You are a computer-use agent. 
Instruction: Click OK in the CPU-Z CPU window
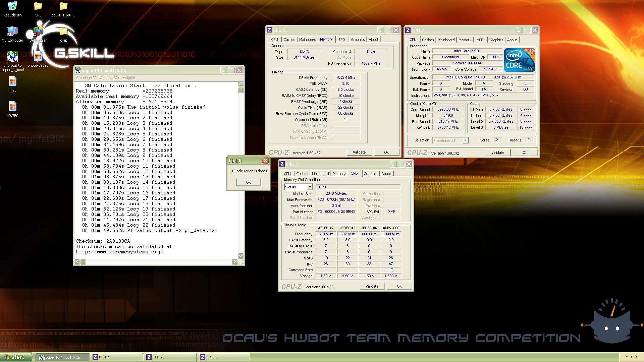pos(525,153)
